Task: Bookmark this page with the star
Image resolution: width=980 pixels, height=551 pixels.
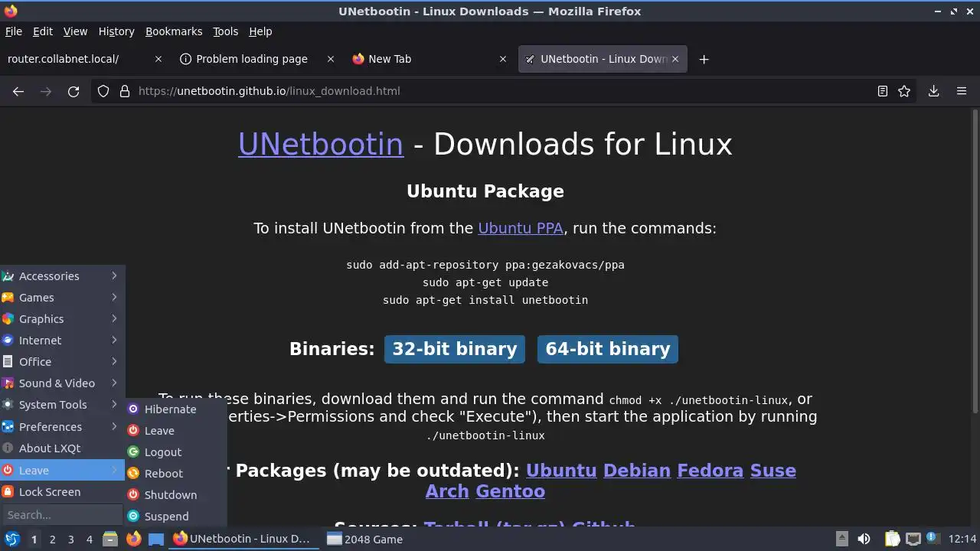Action: (904, 91)
